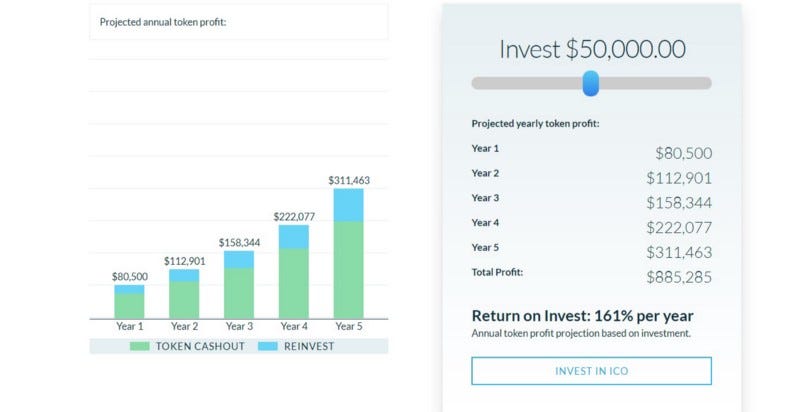The image size is (800, 412).
Task: Click the Return on Invest 161% text
Action: point(582,316)
